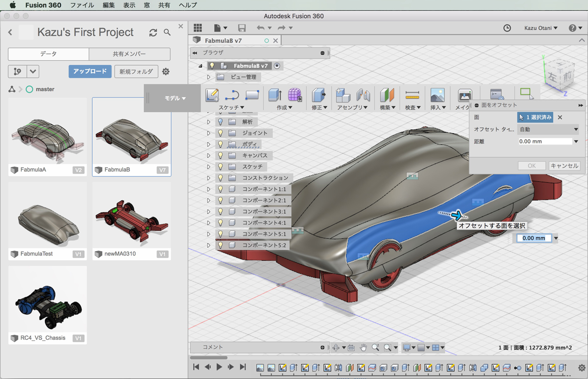This screenshot has width=588, height=379.
Task: Click the Save disk icon
Action: click(x=242, y=28)
